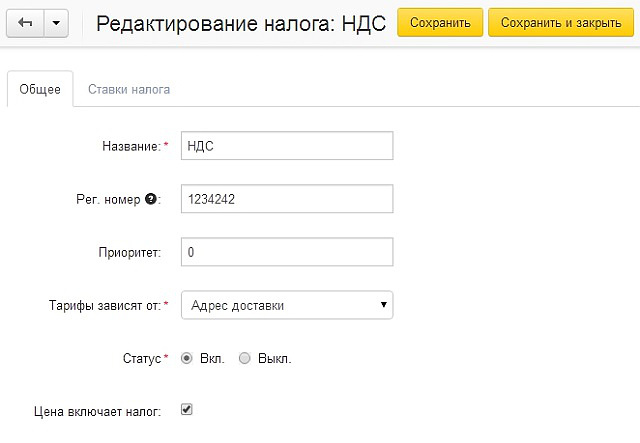
Task: Click the help icon next to Рег. номер
Action: coord(151,199)
